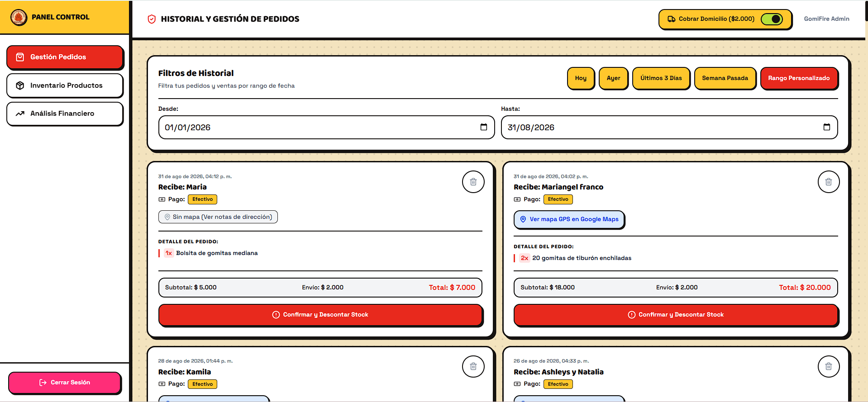Delete Ashleys y Natalia's order via trash icon
This screenshot has width=868, height=402.
click(x=828, y=366)
